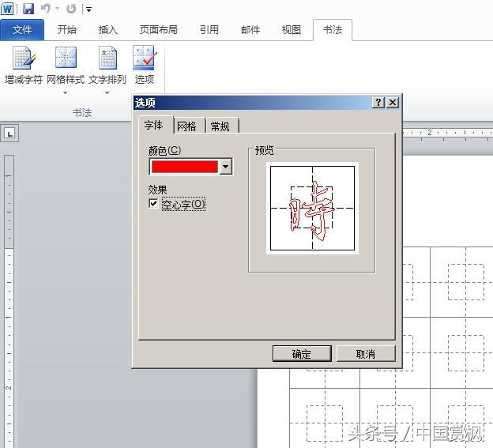The width and height of the screenshot is (493, 448).
Task: Expand the 文字排列 dropdown arrow
Action: pos(107,92)
